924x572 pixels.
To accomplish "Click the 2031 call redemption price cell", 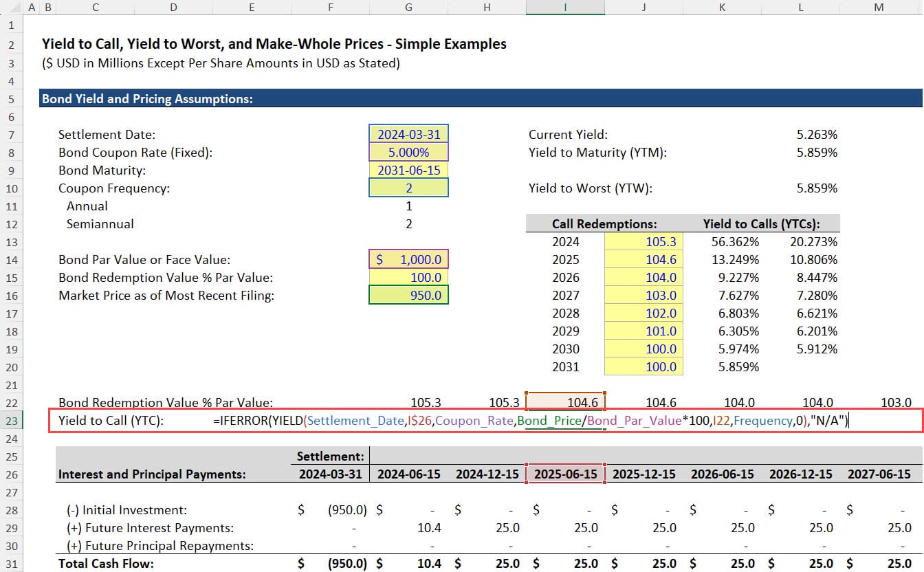I will click(x=643, y=367).
